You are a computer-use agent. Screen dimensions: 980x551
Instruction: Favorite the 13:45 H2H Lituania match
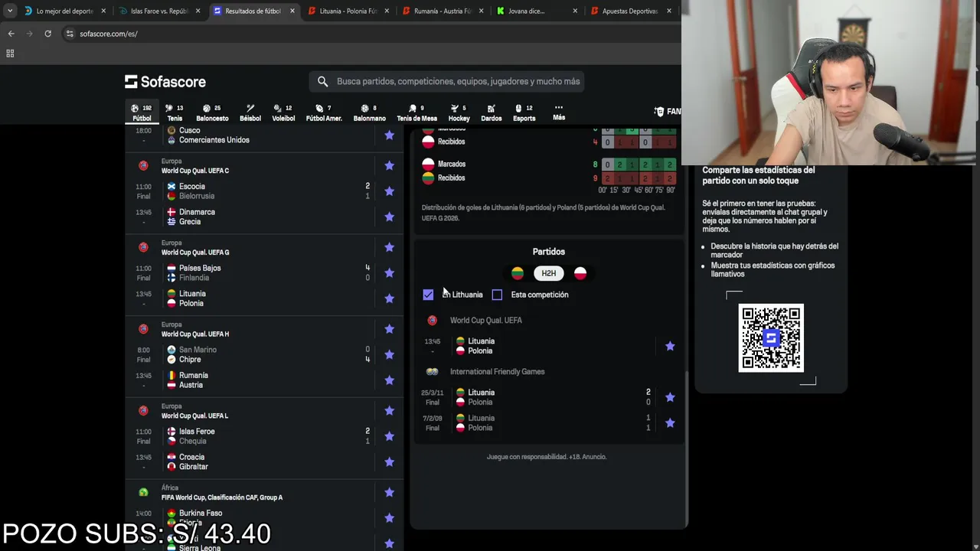(670, 346)
